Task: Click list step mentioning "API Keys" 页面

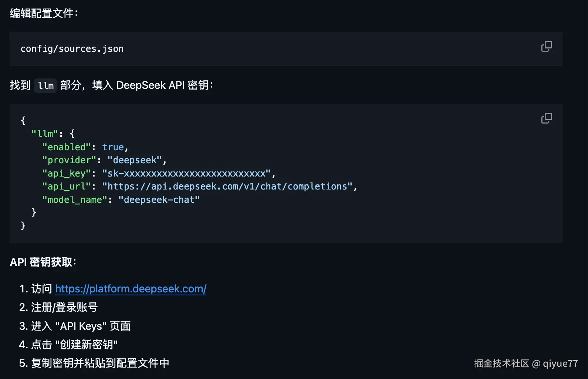Action: click(x=80, y=326)
